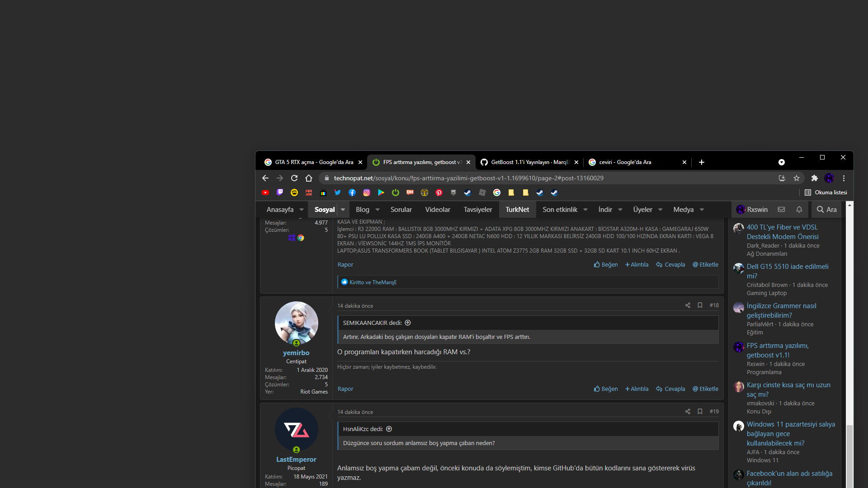The image size is (868, 488).
Task: Open Chrome extensions puzzle icon
Action: 815,178
